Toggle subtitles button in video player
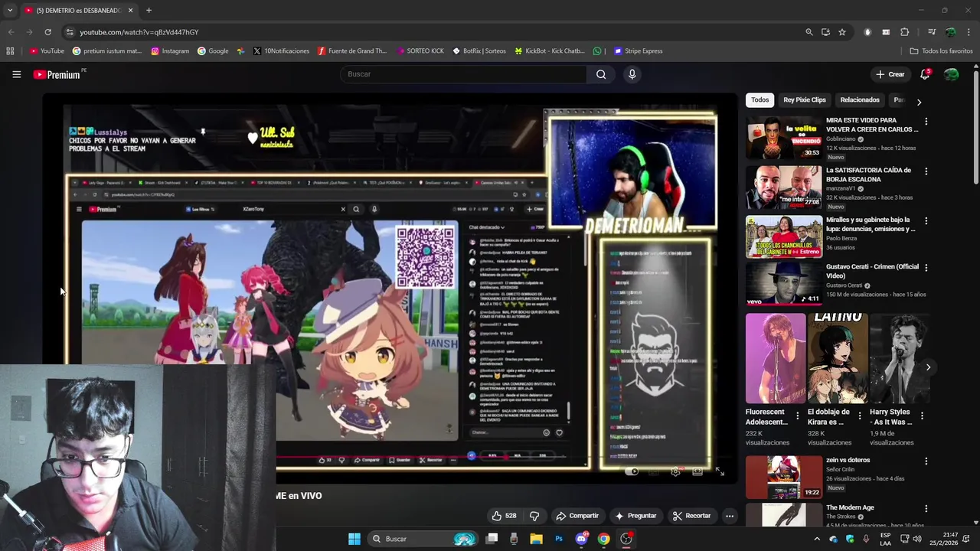 pos(653,471)
